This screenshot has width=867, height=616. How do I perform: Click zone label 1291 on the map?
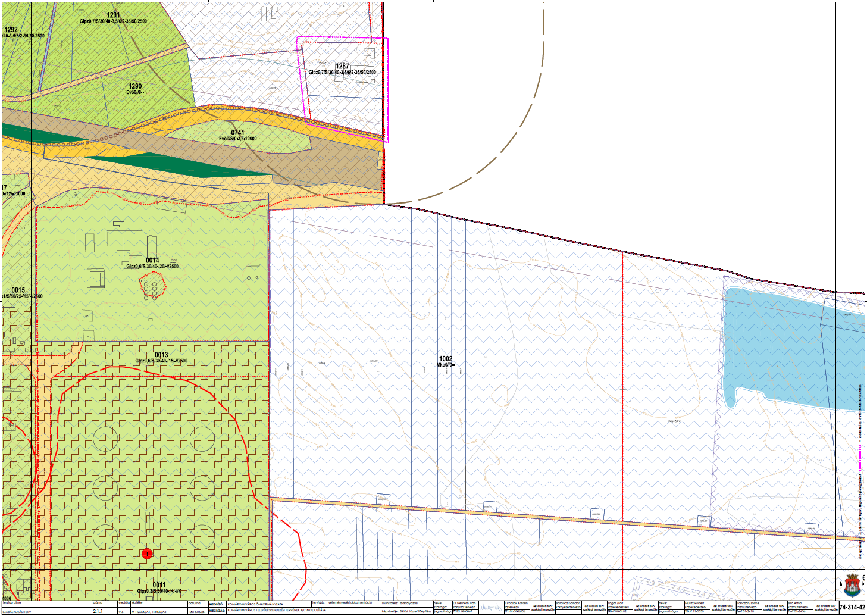(x=113, y=15)
